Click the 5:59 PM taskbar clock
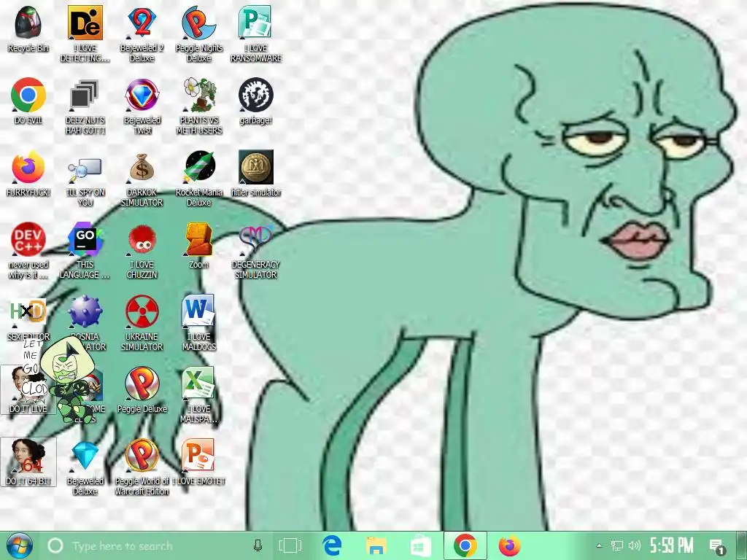The width and height of the screenshot is (747, 560). pos(672,545)
